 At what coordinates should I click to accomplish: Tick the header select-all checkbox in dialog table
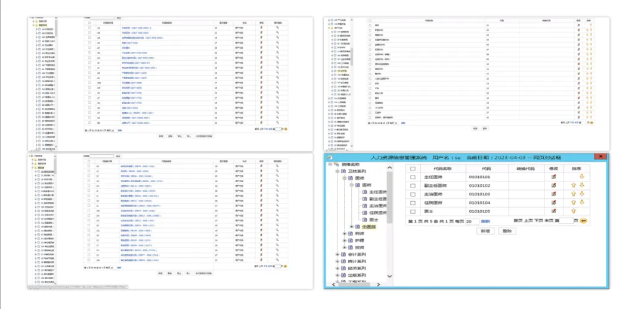[413, 168]
